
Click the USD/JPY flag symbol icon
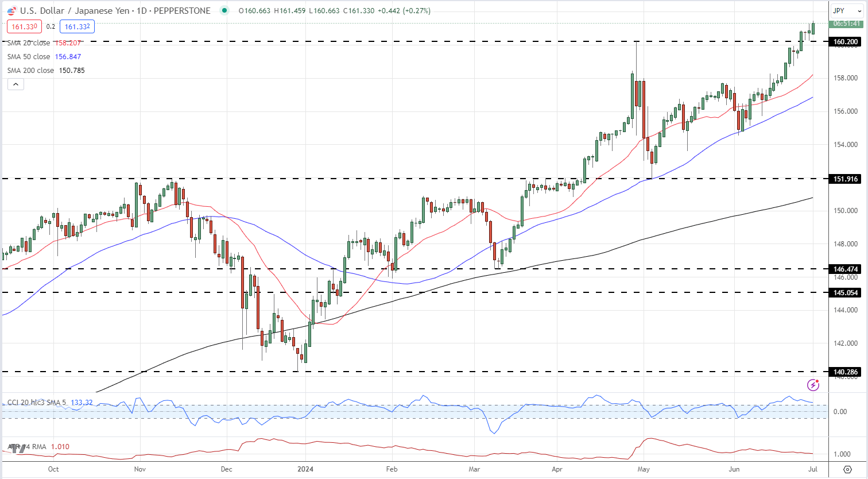coord(11,10)
